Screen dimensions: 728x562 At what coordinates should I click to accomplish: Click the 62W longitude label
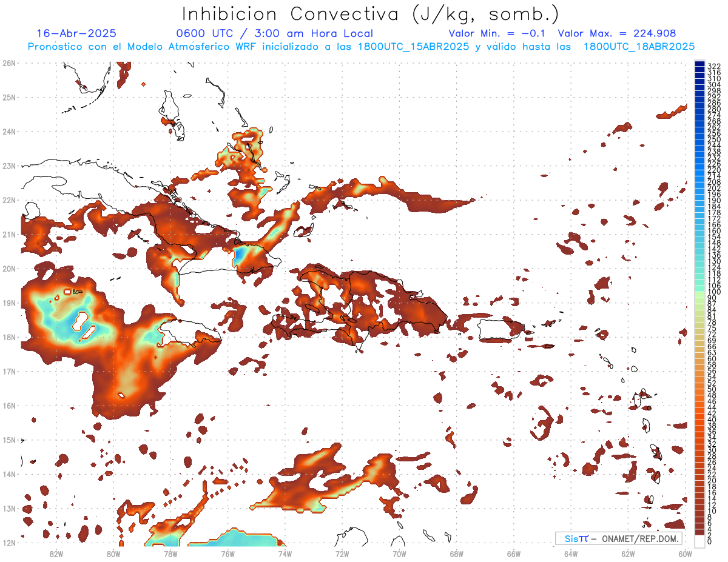pyautogui.click(x=628, y=554)
